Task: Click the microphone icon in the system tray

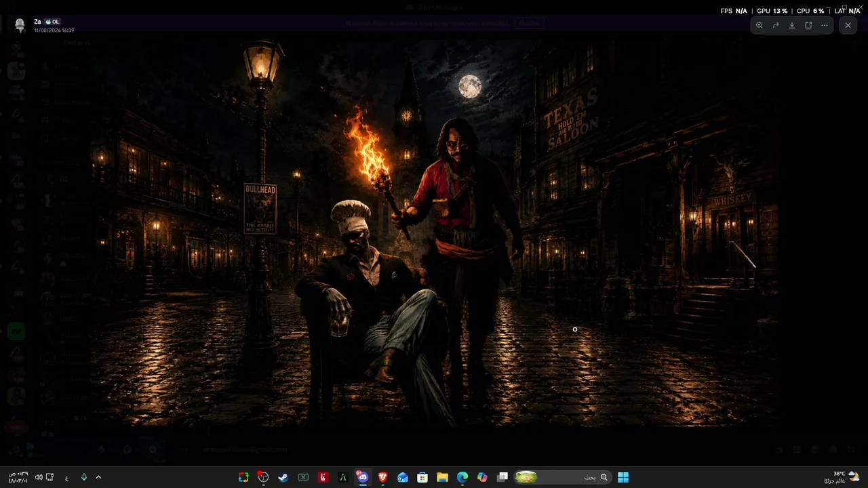Action: pyautogui.click(x=84, y=477)
